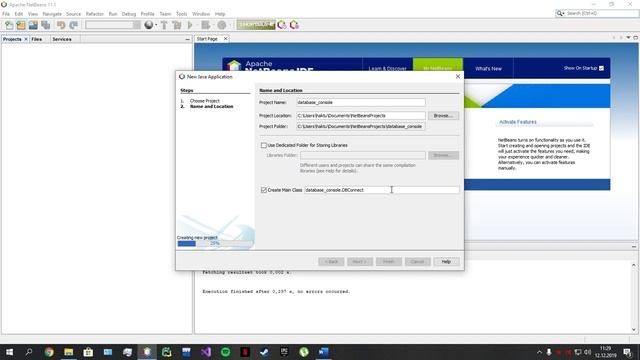The height and width of the screenshot is (360, 640).
Task: Click the Windows Start button
Action: [x=9, y=352]
